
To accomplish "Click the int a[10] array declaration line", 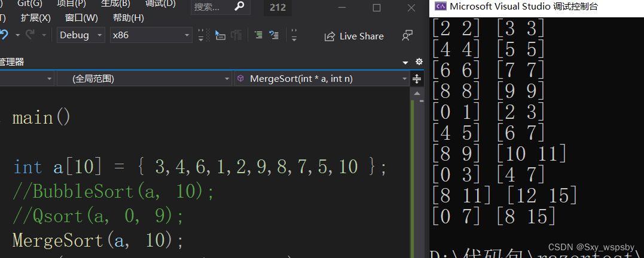I will (x=200, y=167).
